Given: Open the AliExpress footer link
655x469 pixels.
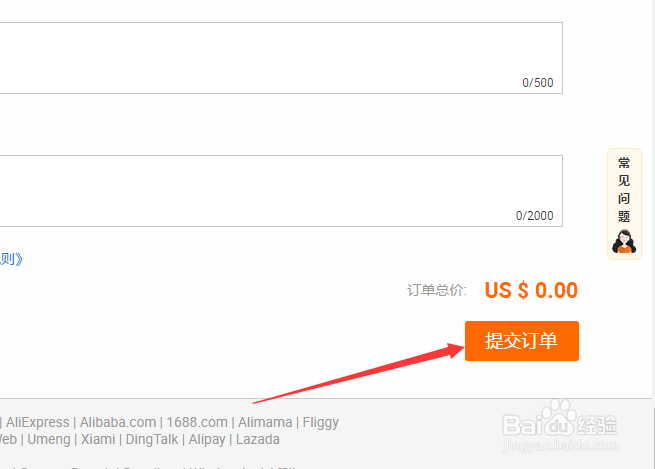Looking at the screenshot, I should 37,422.
